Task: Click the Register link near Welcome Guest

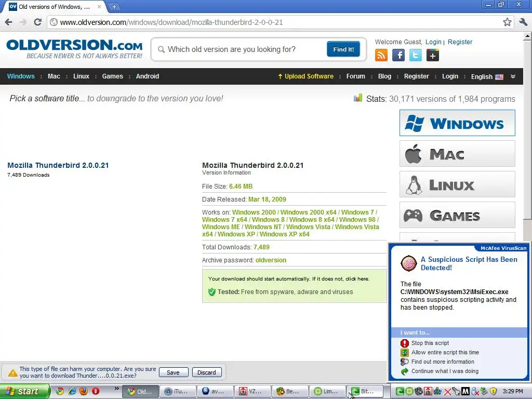Action: 460,42
